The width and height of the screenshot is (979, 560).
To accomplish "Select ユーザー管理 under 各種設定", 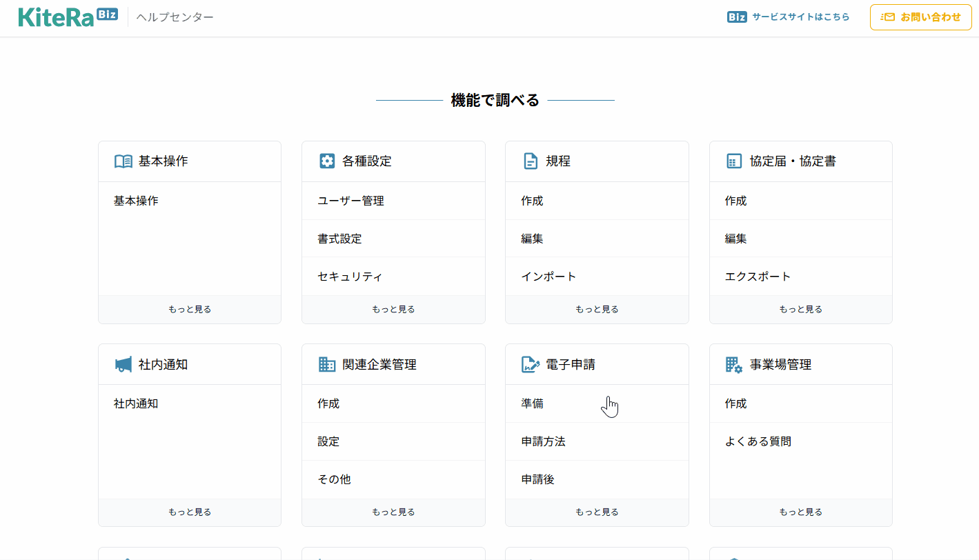I will [x=393, y=201].
